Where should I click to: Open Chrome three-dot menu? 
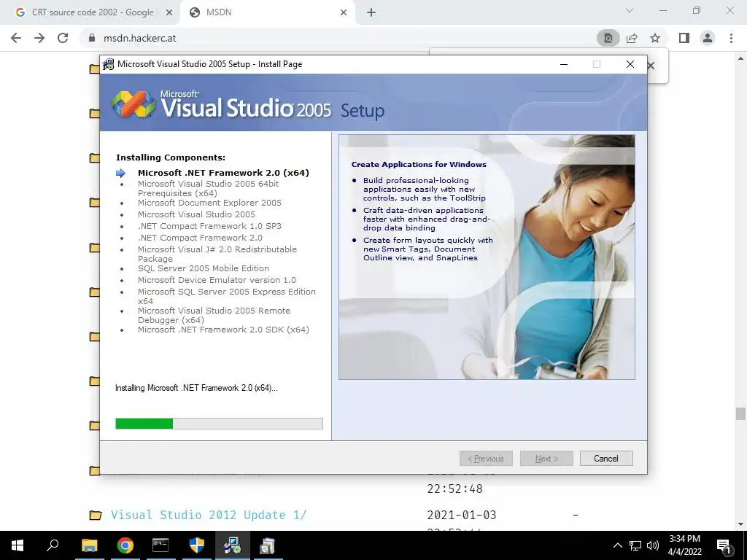[731, 38]
